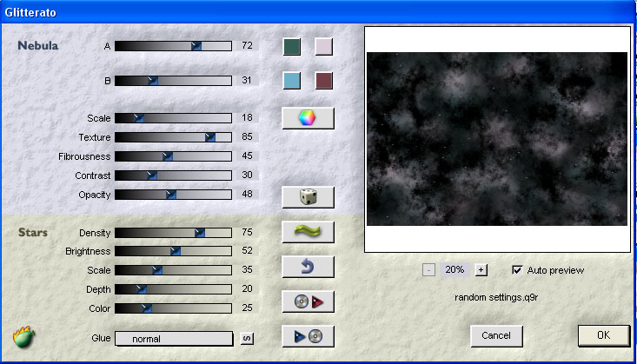Randomize settings with the dice button

308,197
